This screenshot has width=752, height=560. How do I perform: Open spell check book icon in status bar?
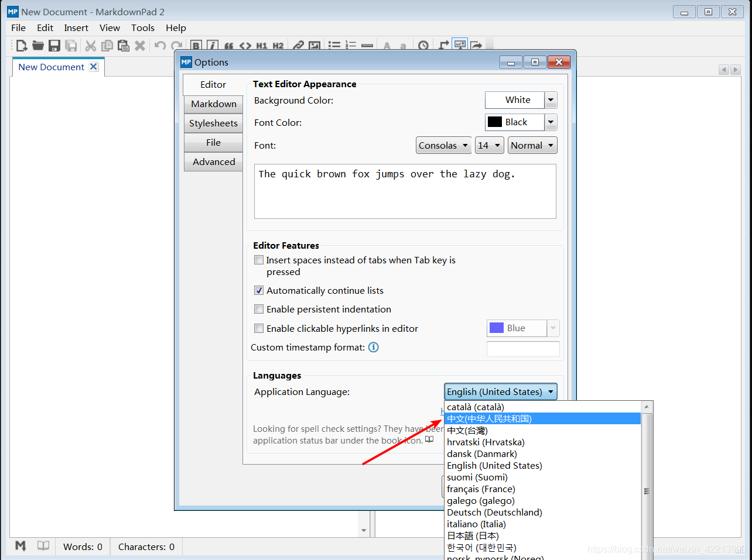(43, 546)
